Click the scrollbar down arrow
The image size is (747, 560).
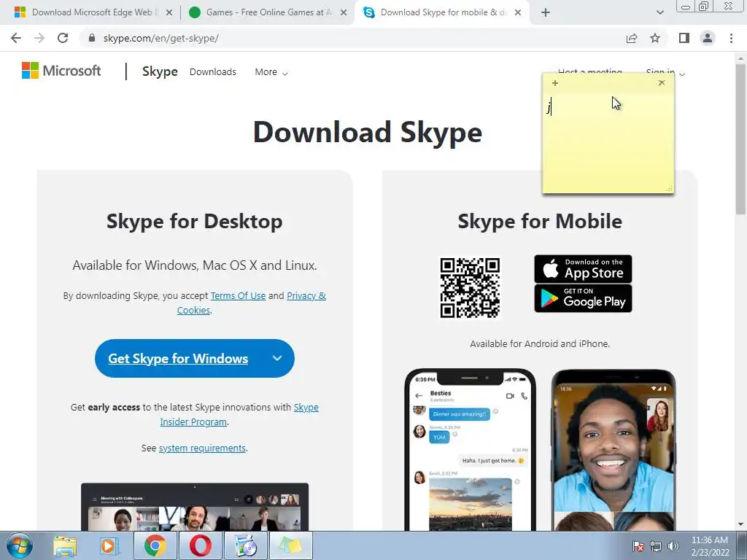pos(740,525)
